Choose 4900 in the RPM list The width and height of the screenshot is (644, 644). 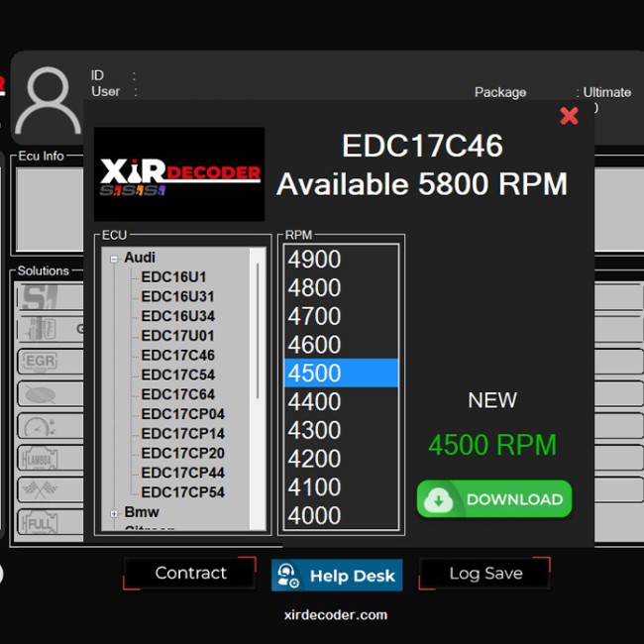click(x=341, y=260)
